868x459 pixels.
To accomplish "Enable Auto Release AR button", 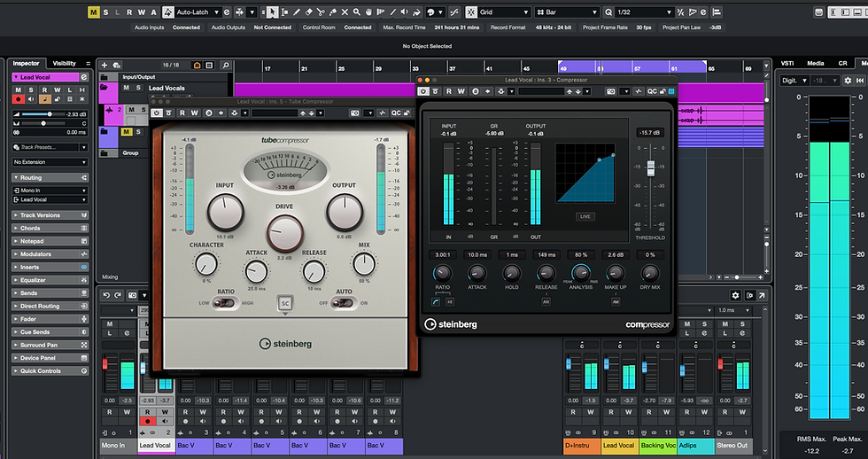I will (546, 302).
